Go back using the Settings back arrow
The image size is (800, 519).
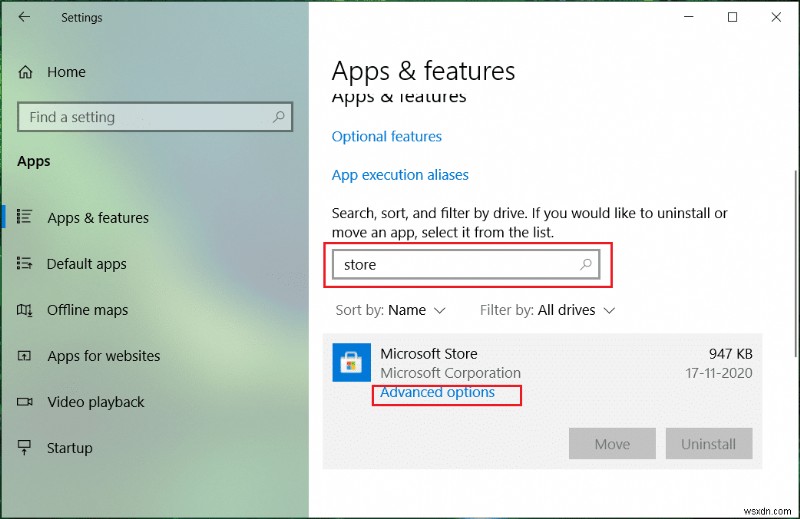(x=24, y=17)
